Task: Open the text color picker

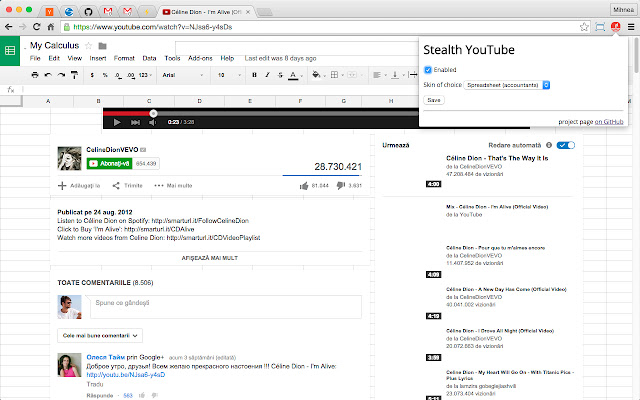Action: tap(293, 75)
